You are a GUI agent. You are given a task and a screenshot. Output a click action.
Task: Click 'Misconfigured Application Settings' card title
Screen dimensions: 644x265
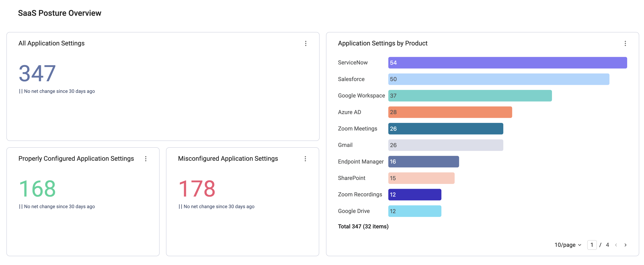click(228, 159)
